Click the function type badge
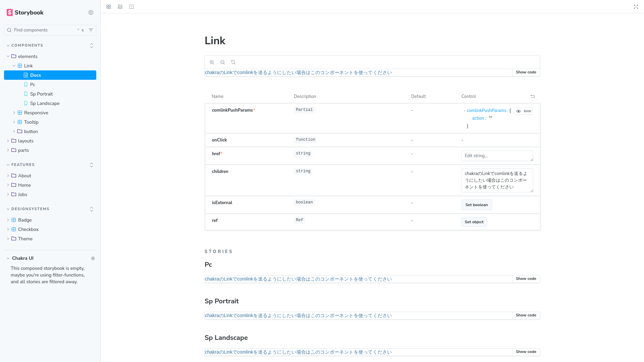 [306, 140]
